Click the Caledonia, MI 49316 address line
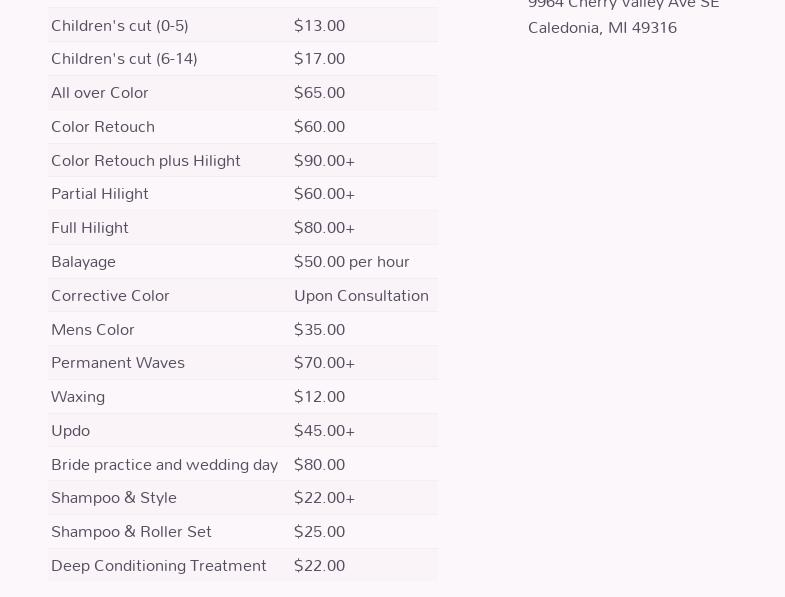 [602, 28]
